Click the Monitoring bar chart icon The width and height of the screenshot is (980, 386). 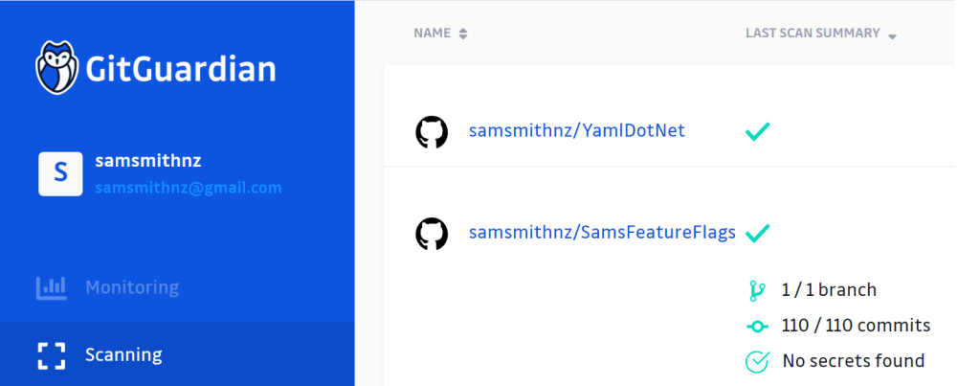pos(51,287)
